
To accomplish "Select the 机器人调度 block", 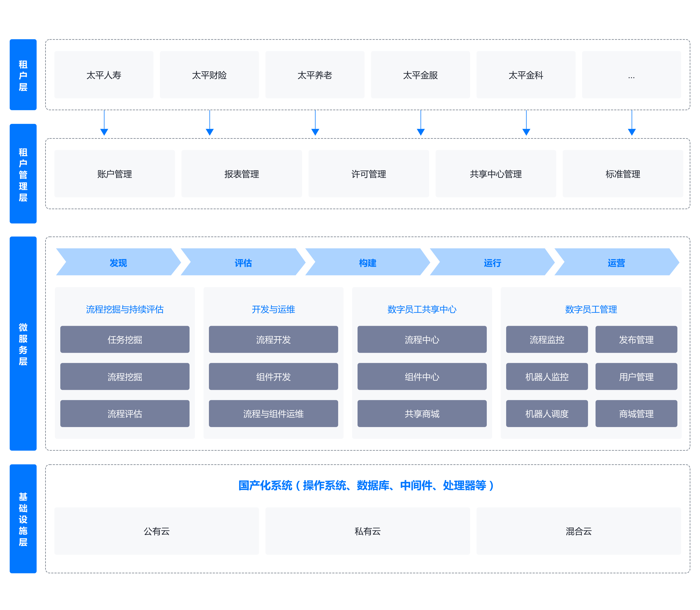I will coord(547,414).
